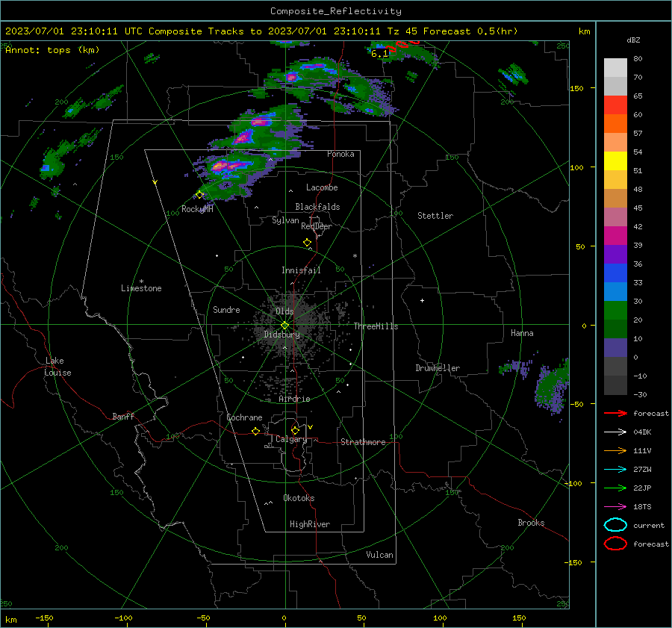The height and width of the screenshot is (628, 672).
Task: Click the yellow diamond marker at RockyMH
Action: (x=199, y=195)
